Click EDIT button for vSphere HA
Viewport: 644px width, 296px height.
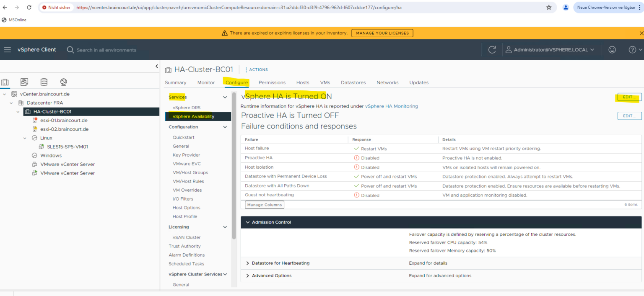(629, 97)
